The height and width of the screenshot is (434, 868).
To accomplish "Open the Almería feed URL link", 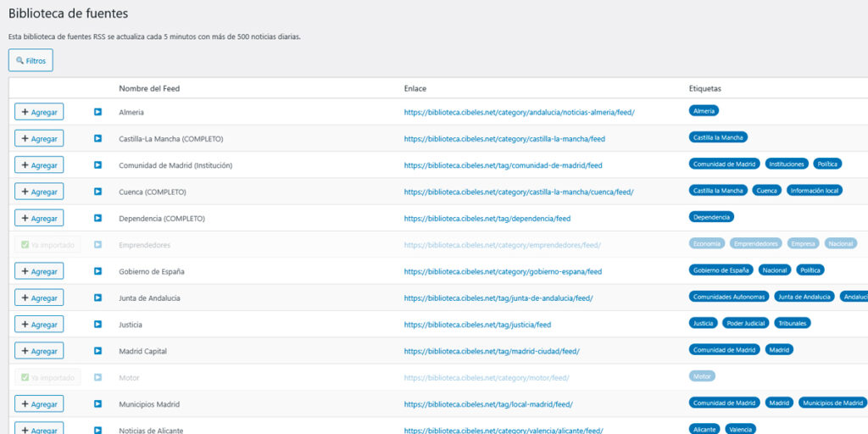I will tap(519, 112).
